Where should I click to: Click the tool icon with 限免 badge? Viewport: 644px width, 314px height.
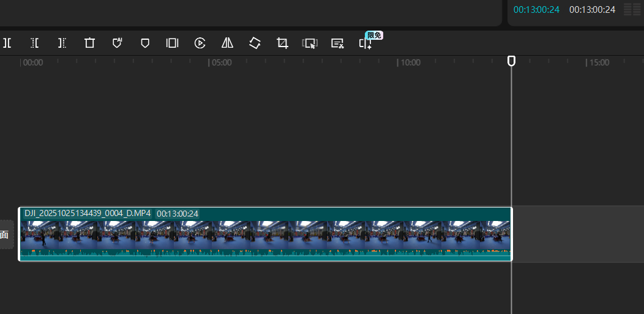point(365,43)
